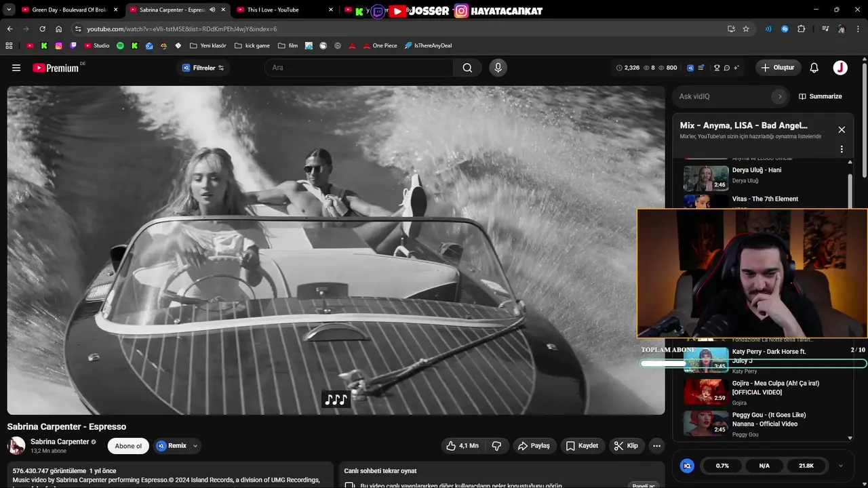Open the film bookmark folder

[288, 46]
